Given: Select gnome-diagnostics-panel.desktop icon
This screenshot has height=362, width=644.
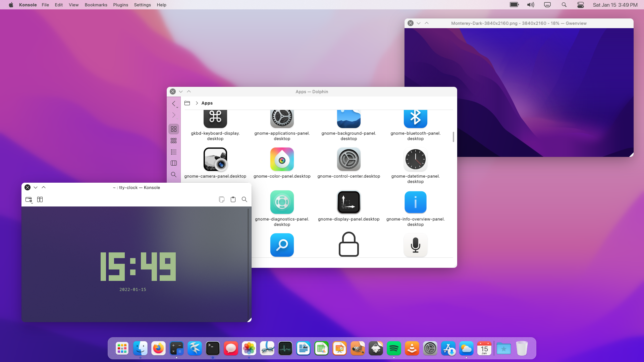Looking at the screenshot, I should 282,202.
